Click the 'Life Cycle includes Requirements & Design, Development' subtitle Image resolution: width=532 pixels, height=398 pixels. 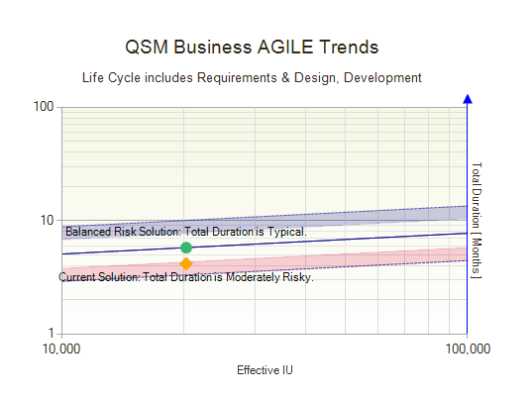[x=252, y=77]
